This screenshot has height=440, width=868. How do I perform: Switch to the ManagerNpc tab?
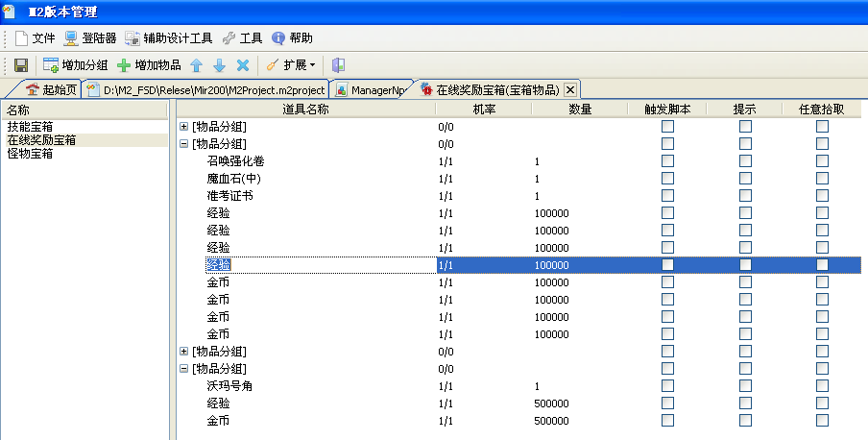click(371, 89)
